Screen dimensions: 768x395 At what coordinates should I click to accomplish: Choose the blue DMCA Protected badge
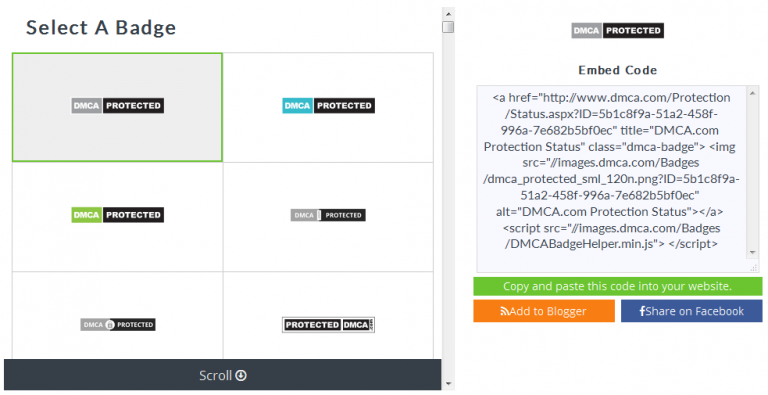[328, 106]
